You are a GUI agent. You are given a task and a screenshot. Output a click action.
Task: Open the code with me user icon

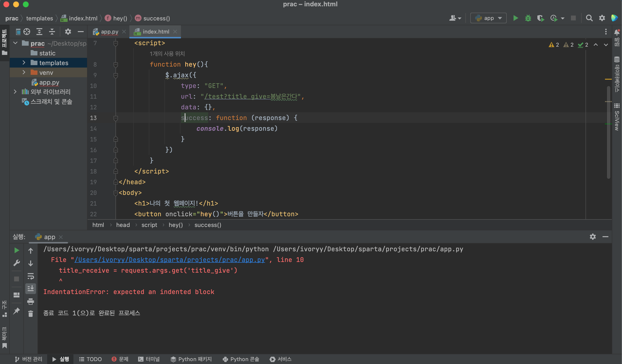453,18
